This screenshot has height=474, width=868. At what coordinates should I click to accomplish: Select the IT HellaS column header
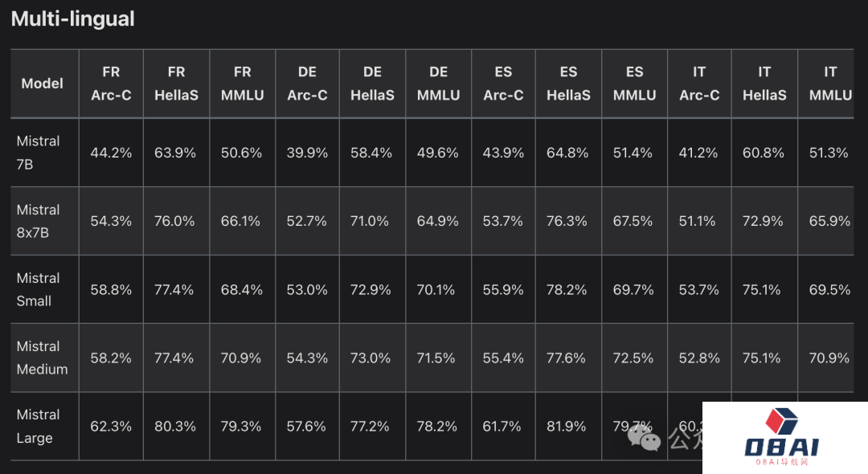764,84
